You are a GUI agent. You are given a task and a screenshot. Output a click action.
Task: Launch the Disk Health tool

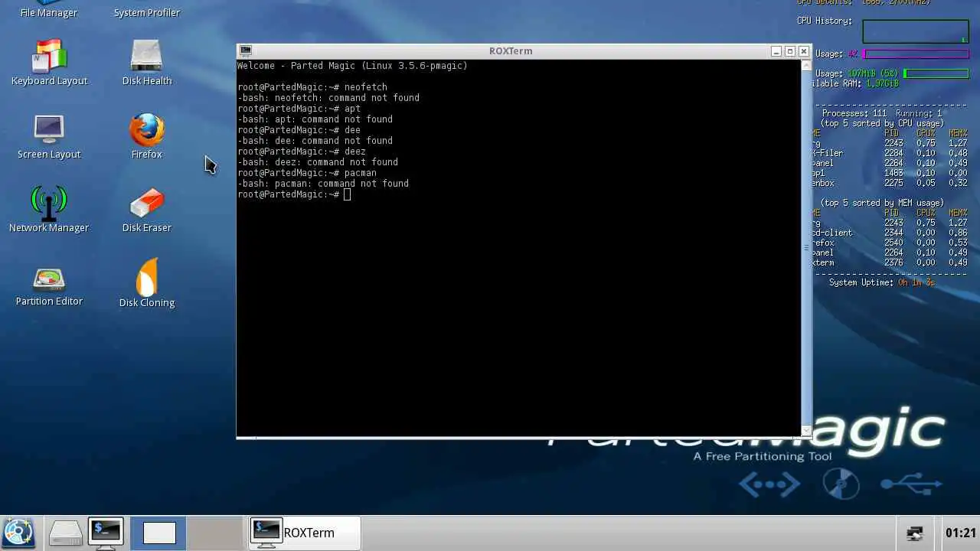(146, 63)
